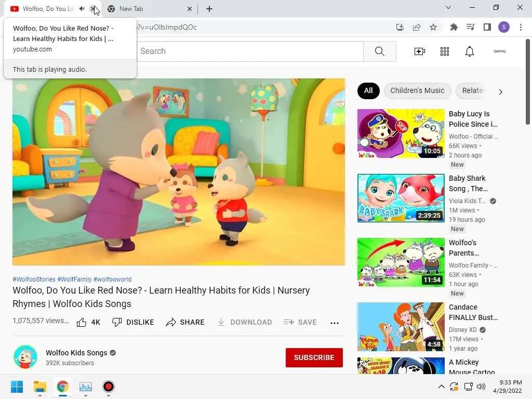The image size is (532, 399).
Task: Close the Wolfoo YouTube tab
Action: coord(92,9)
